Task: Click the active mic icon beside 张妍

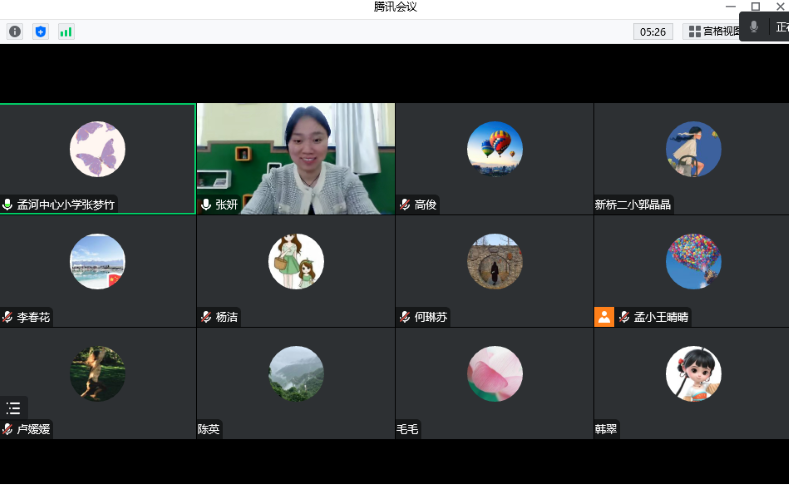Action: tap(206, 205)
